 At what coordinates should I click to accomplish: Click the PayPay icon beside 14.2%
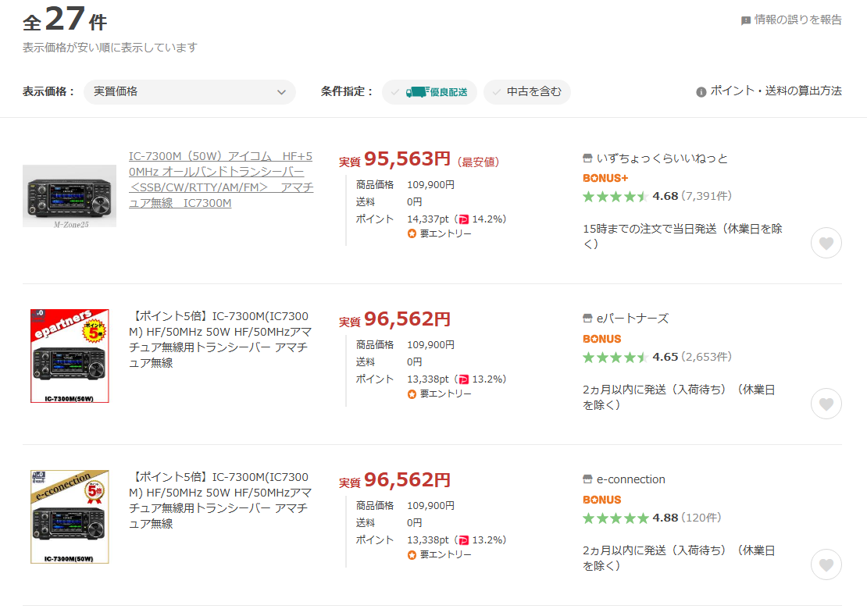point(464,219)
